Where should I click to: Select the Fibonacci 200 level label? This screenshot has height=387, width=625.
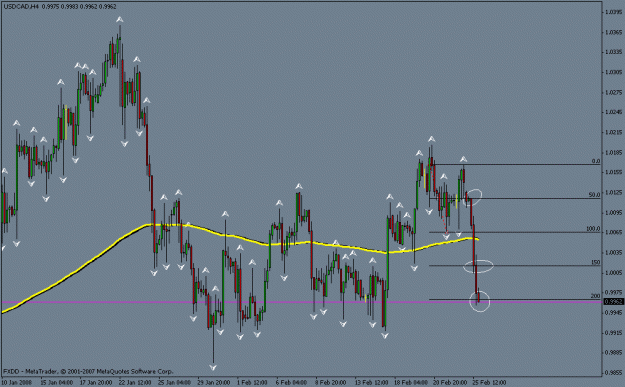coord(596,296)
